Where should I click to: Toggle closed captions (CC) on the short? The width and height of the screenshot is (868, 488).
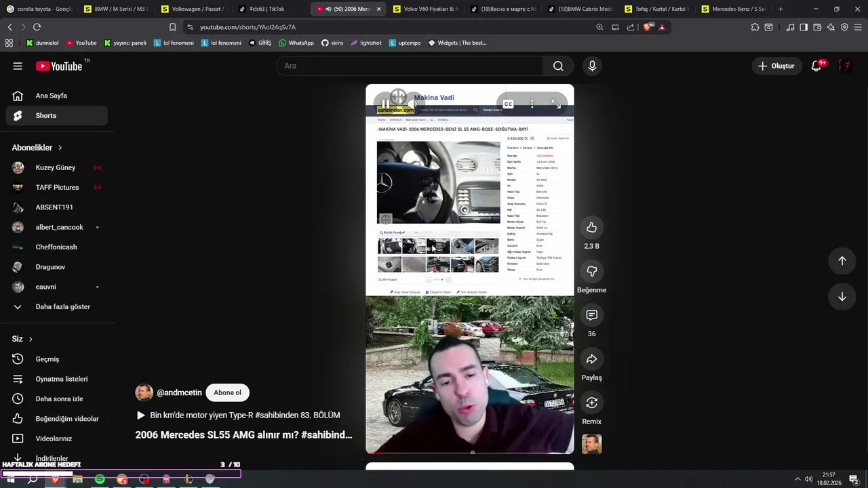[x=508, y=104]
